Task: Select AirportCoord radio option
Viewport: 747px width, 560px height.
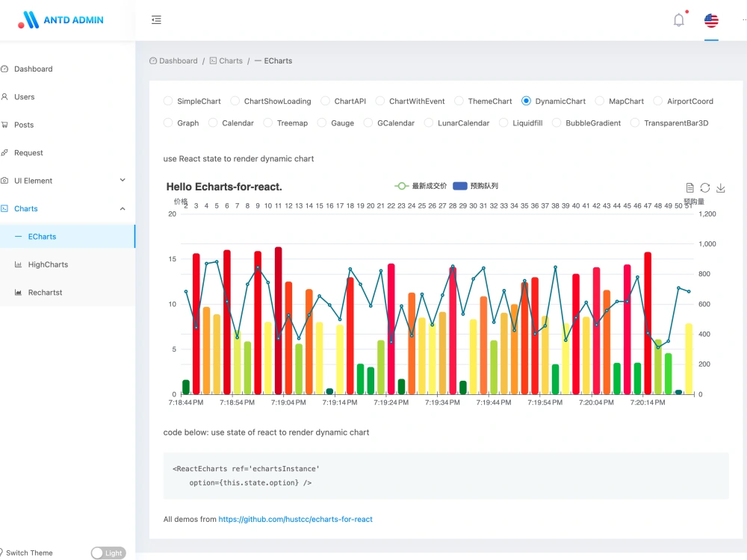Action: coord(658,101)
